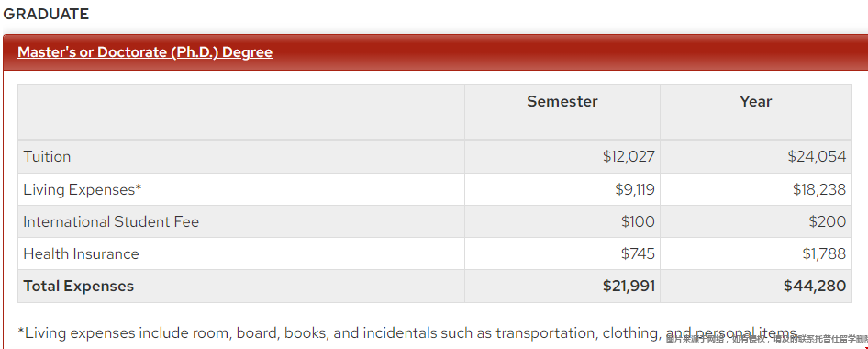Screen dimensions: 868x349
Task: Select the $44,280 yearly total value
Action: 814,286
